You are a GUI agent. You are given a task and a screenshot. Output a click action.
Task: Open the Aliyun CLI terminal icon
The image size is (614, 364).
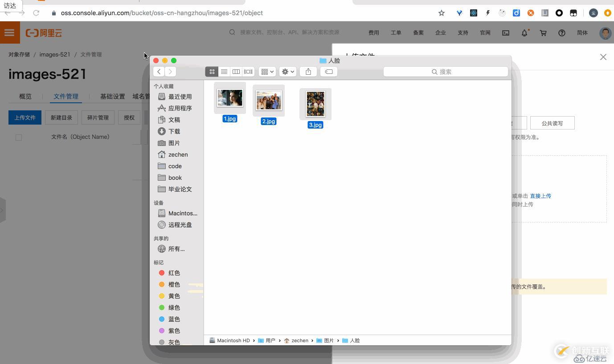coord(505,32)
